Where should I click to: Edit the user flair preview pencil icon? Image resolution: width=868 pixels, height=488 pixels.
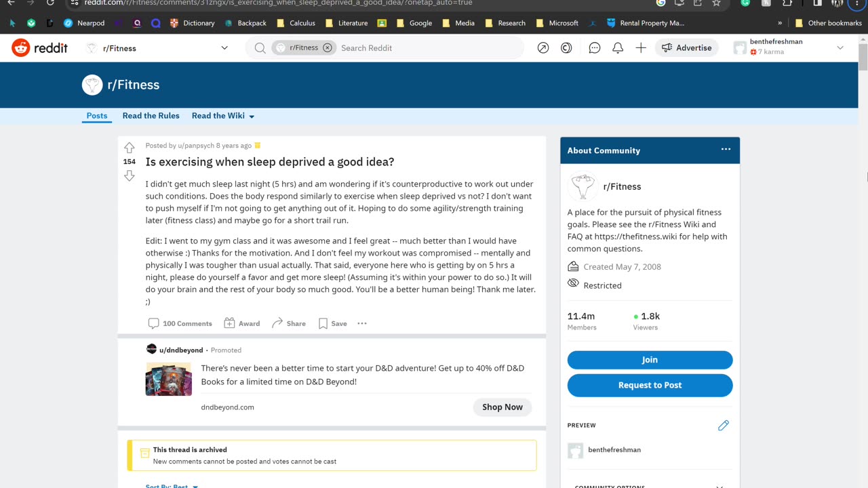724,426
